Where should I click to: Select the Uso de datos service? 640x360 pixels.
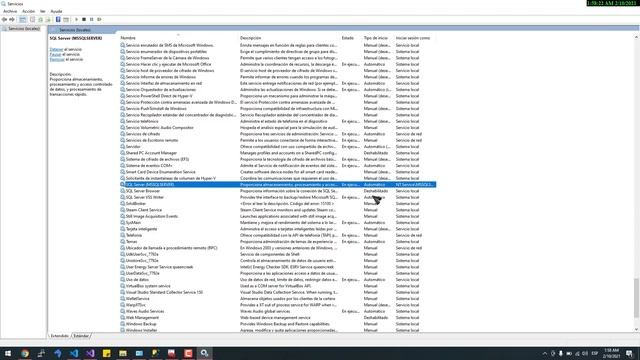(278, 280)
